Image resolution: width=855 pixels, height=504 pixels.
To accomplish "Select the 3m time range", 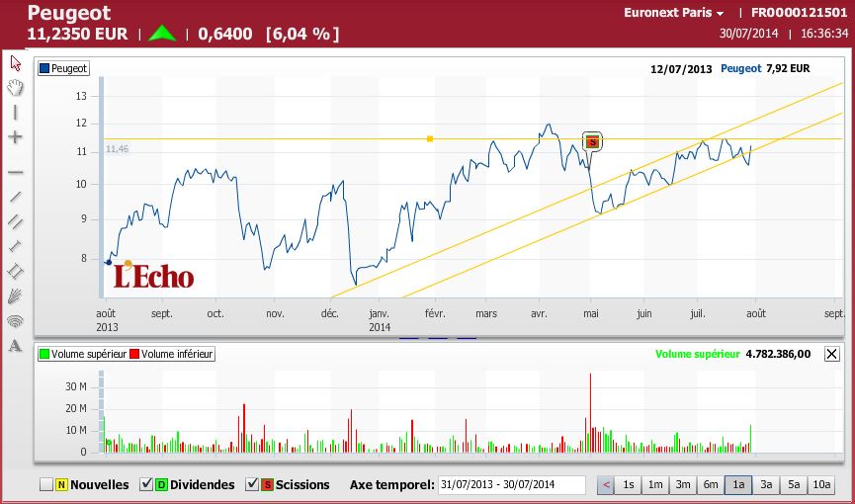I will click(x=683, y=484).
